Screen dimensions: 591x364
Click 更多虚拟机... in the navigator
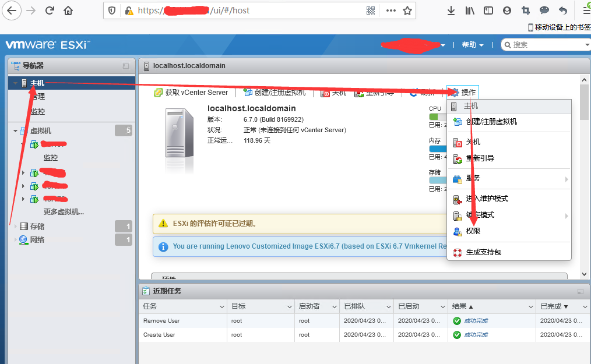point(64,212)
